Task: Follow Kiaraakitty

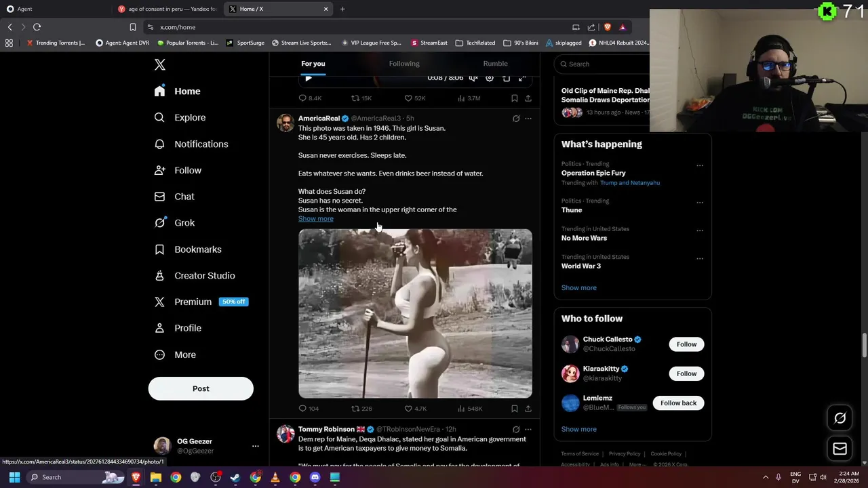Action: (686, 373)
